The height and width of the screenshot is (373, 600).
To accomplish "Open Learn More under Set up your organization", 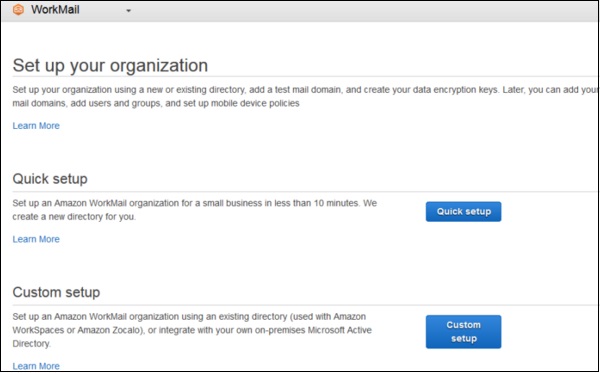I will (36, 126).
